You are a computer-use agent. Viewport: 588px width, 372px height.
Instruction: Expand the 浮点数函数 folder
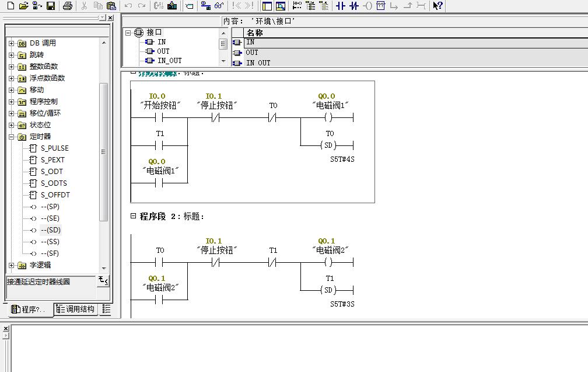(x=11, y=78)
